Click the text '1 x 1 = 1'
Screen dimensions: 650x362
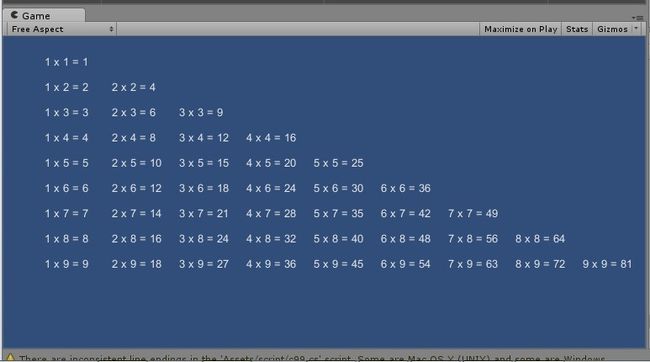click(x=66, y=62)
